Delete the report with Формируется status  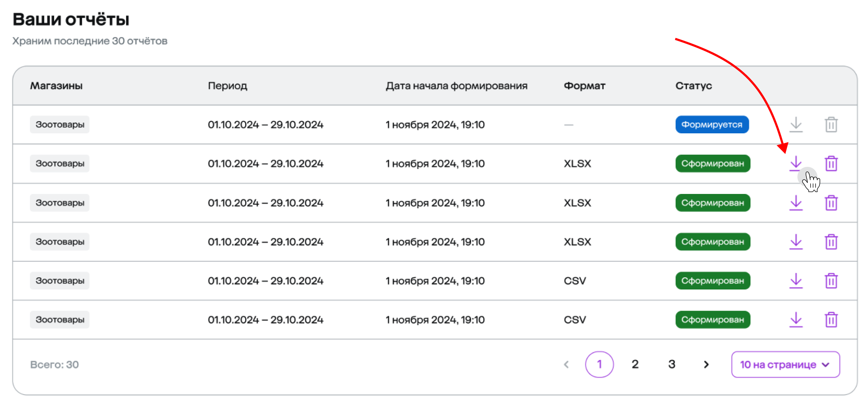831,124
